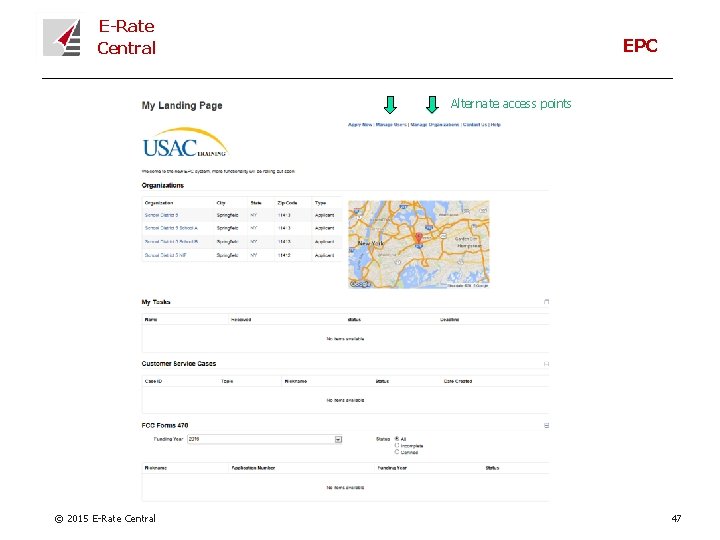
Task: Click the State column header in Organizations
Action: 256,202
